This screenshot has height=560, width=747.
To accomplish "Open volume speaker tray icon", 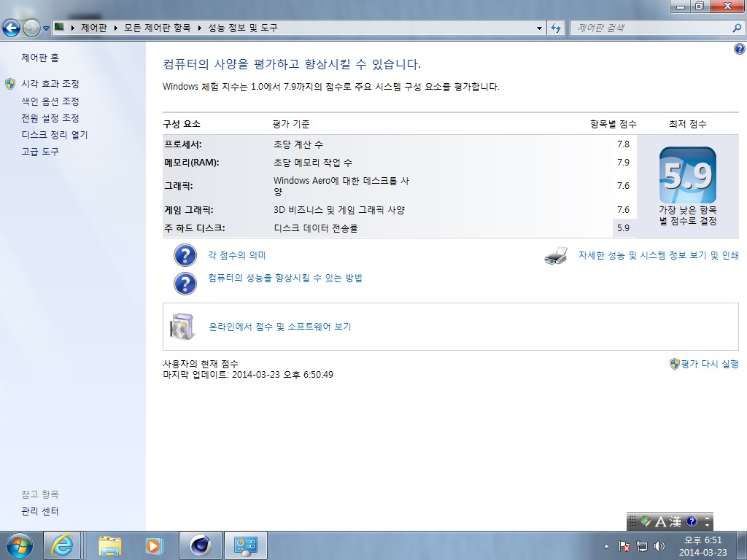I will pos(659,546).
